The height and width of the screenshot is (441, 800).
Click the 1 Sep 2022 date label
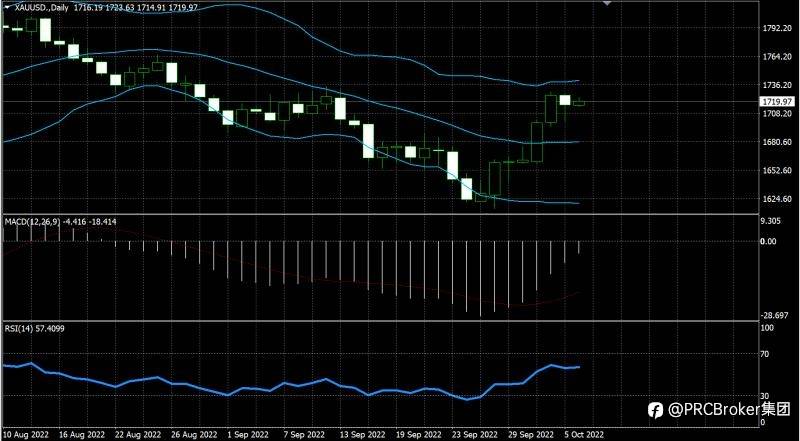point(249,434)
